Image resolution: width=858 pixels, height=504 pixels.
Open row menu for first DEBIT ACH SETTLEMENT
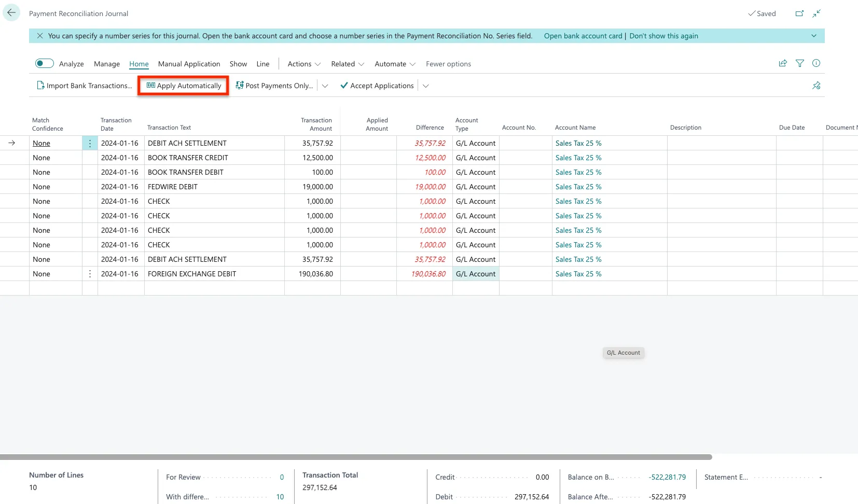(x=90, y=143)
